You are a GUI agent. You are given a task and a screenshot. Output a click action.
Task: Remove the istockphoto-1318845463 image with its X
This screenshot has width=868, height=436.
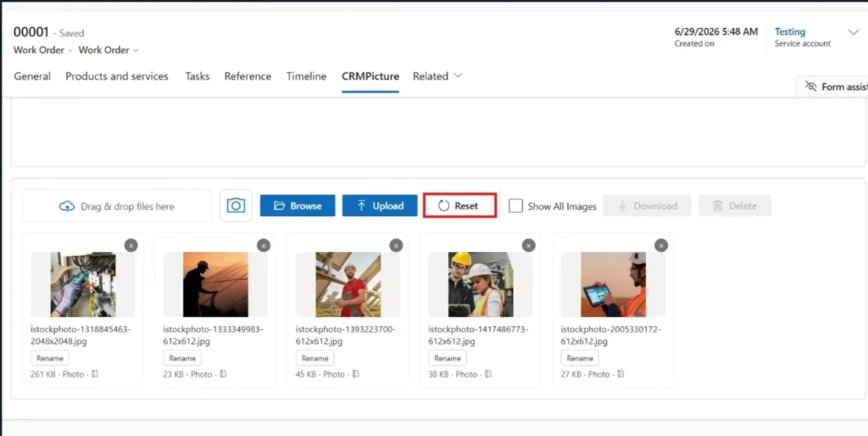pos(131,245)
